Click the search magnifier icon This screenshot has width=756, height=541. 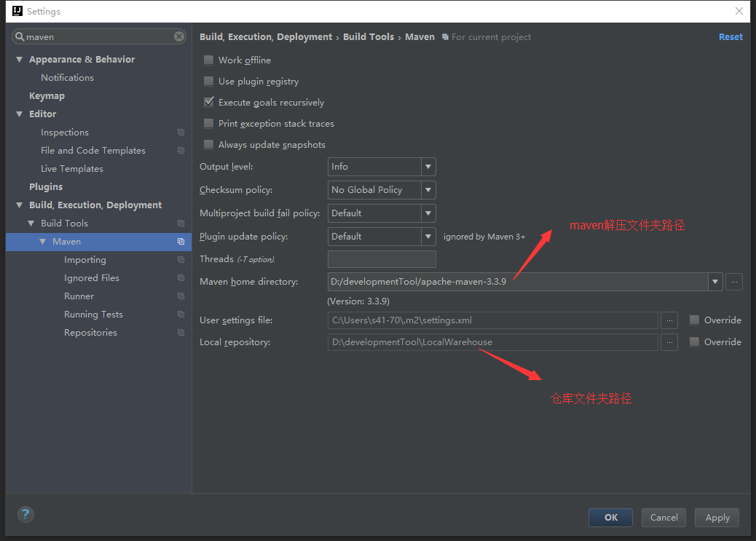[x=20, y=36]
